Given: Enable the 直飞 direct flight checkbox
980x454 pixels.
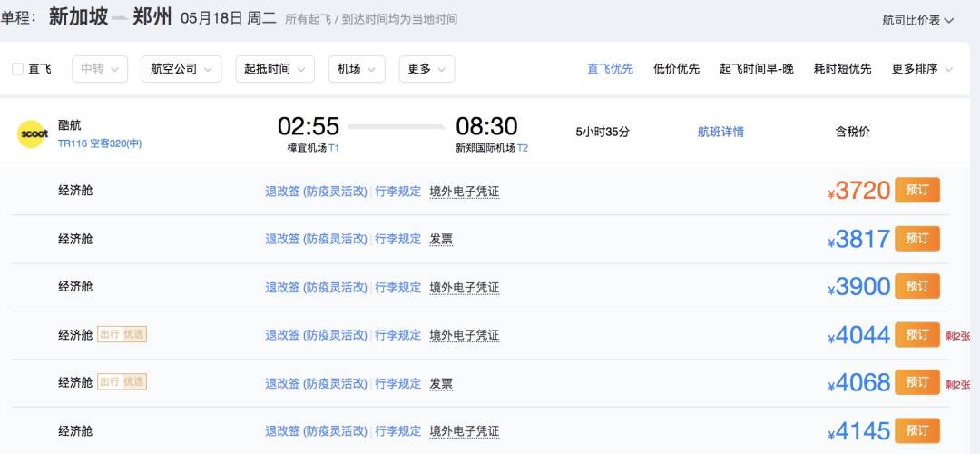Looking at the screenshot, I should click(x=18, y=69).
